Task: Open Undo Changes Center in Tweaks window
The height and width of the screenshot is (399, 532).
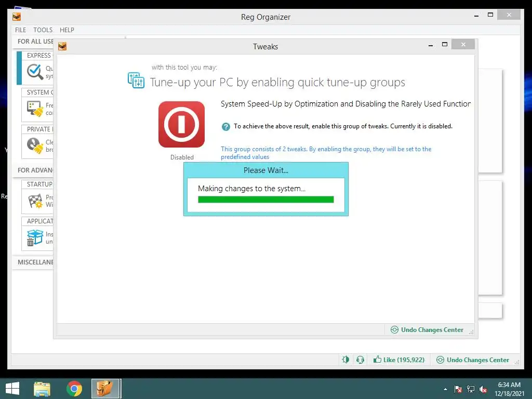Action: [427, 330]
